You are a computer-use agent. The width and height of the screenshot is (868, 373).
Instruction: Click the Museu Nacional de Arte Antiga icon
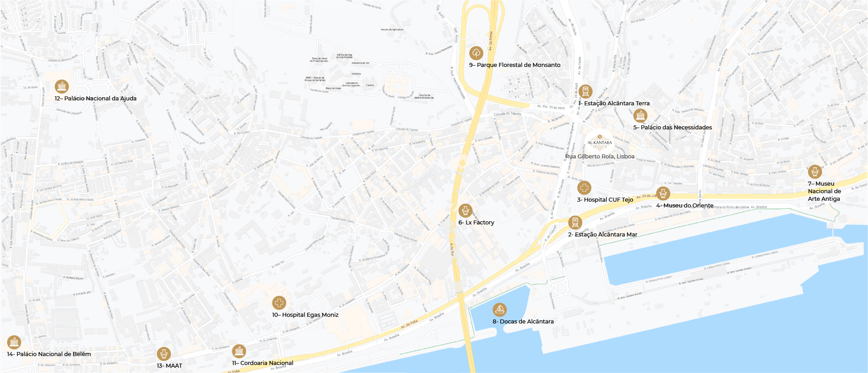point(815,172)
